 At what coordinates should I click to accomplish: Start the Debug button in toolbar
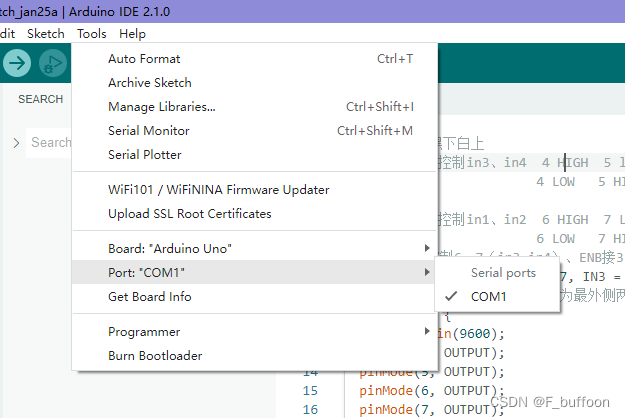(53, 63)
